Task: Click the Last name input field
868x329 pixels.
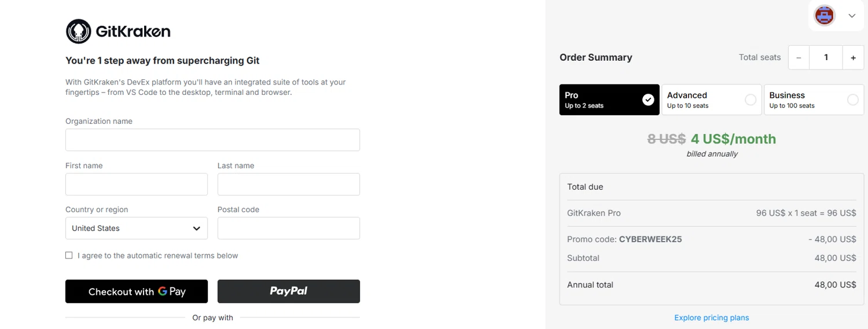Action: (288, 184)
